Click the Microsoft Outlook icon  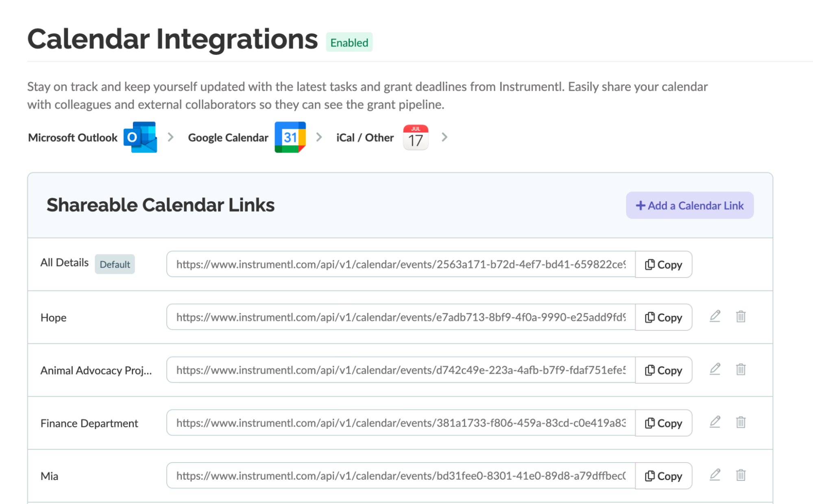pos(140,137)
